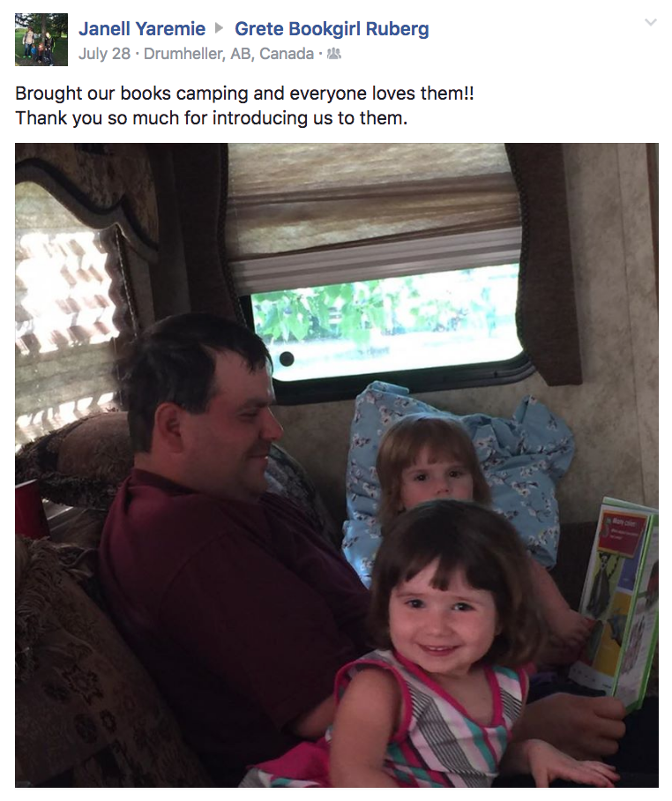Image resolution: width=672 pixels, height=801 pixels.
Task: Open Grete Bookgirl Ruberg's profile link
Action: coord(332,28)
